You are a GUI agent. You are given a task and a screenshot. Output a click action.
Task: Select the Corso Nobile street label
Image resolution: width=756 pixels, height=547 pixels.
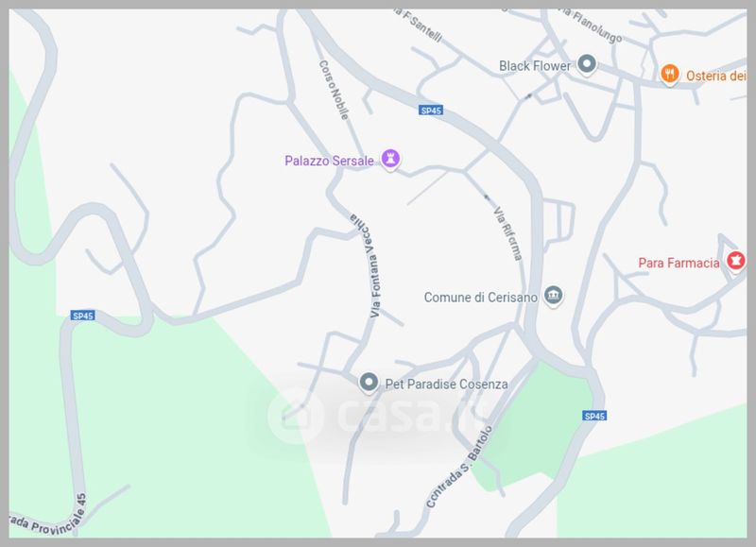point(334,90)
